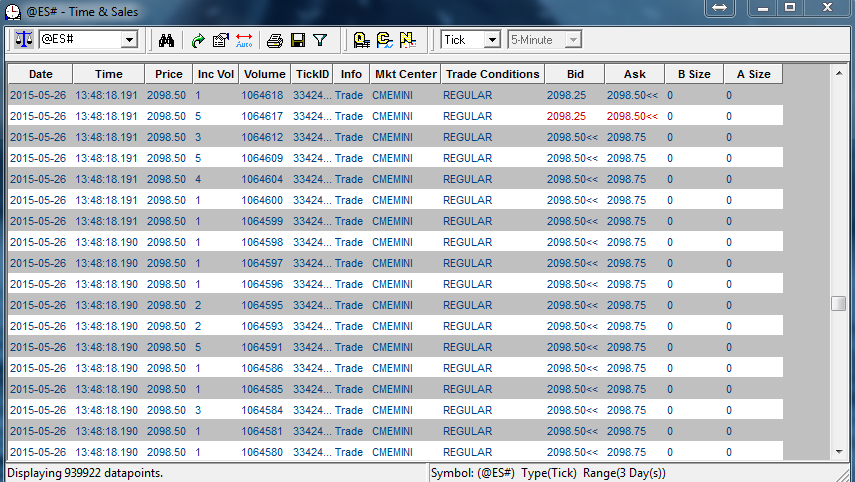The height and width of the screenshot is (482, 855).
Task: Click CMEMINI in the 1064617 row
Action: coord(392,116)
